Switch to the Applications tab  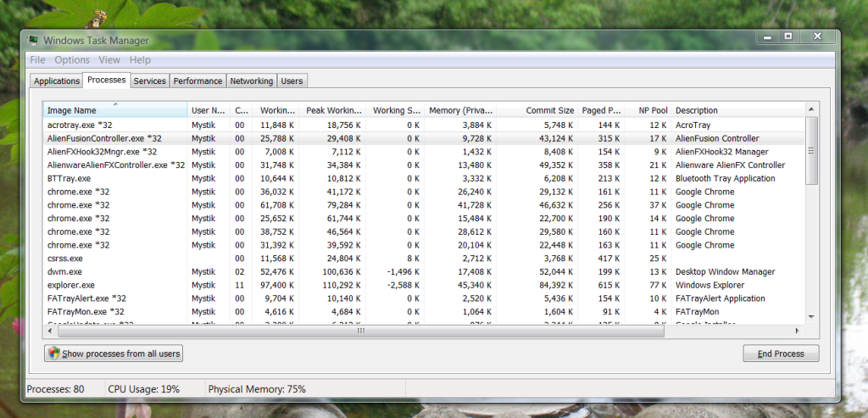tap(57, 81)
